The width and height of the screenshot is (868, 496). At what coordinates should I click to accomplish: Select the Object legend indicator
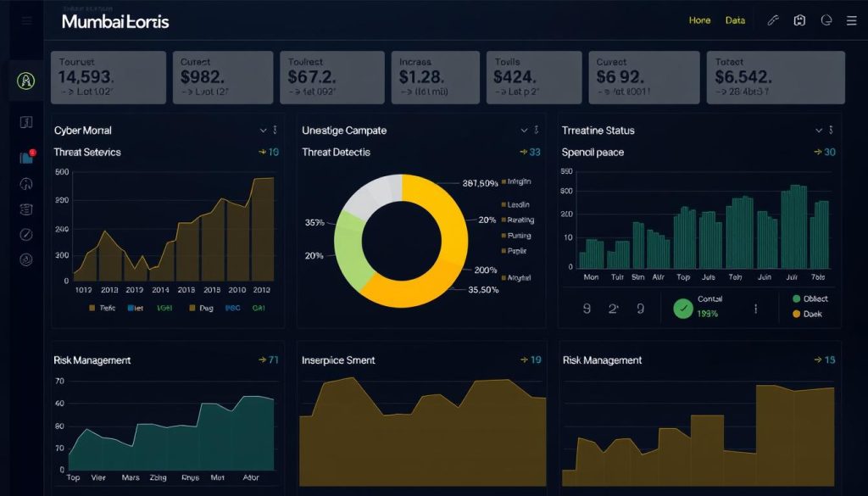point(796,298)
